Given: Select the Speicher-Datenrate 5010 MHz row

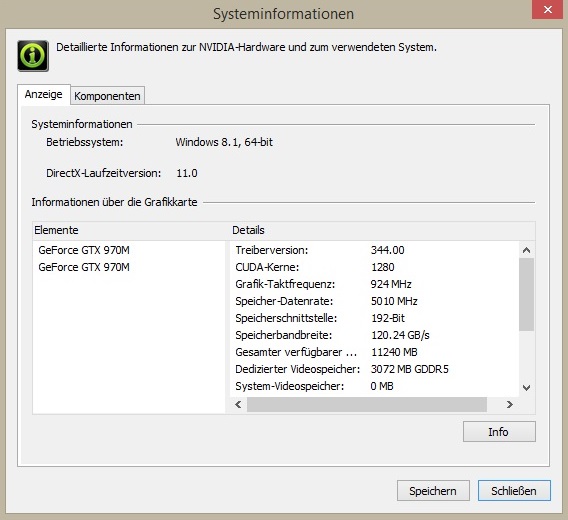Looking at the screenshot, I should click(x=375, y=301).
